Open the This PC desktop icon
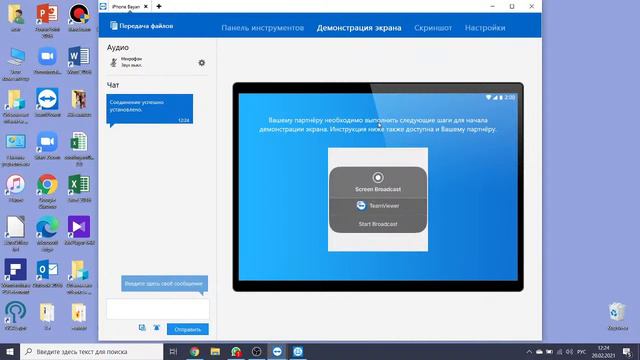The height and width of the screenshot is (360, 640). [16, 64]
